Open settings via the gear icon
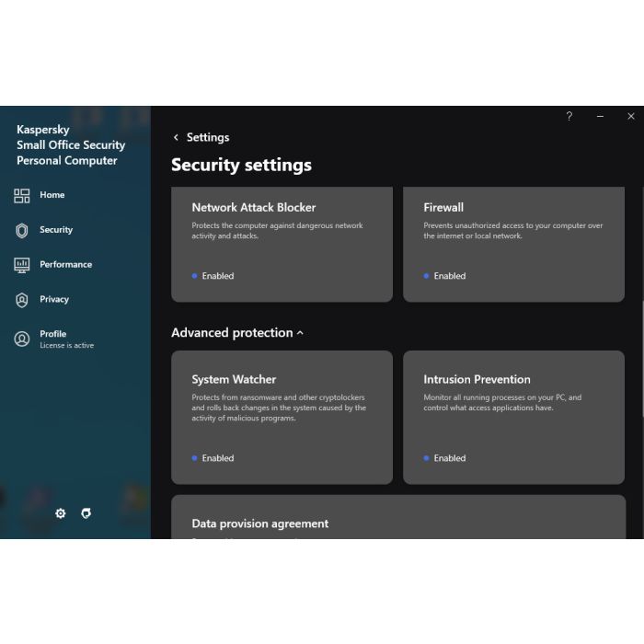 [61, 513]
